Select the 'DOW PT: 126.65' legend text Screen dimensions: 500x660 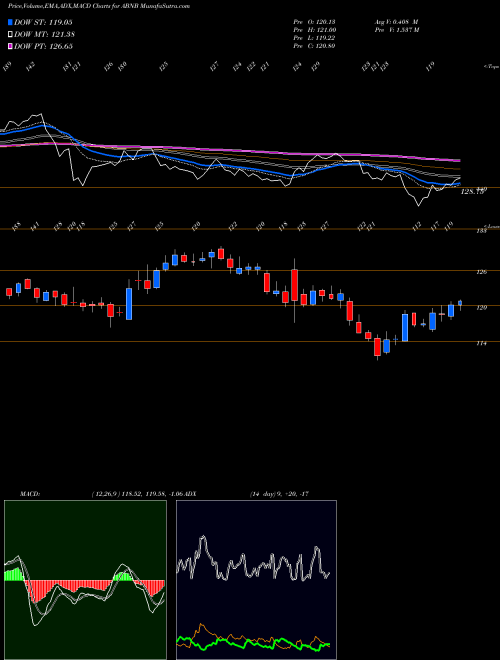[x=43, y=46]
